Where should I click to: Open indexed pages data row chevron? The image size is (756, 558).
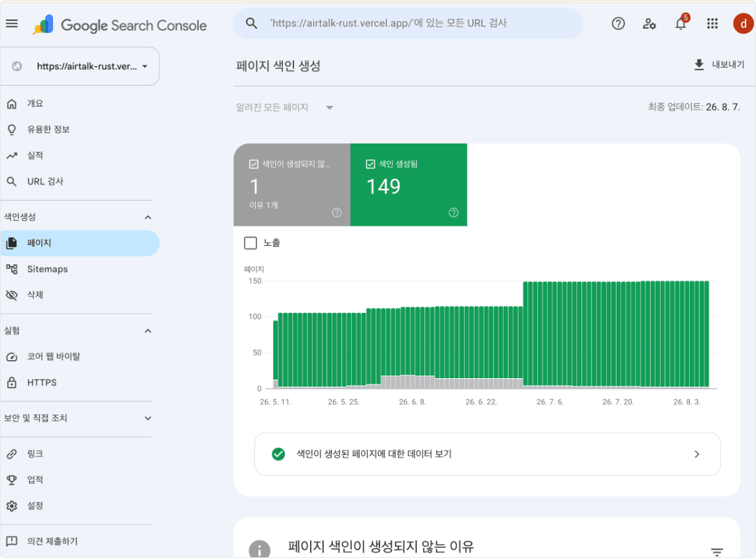click(697, 454)
